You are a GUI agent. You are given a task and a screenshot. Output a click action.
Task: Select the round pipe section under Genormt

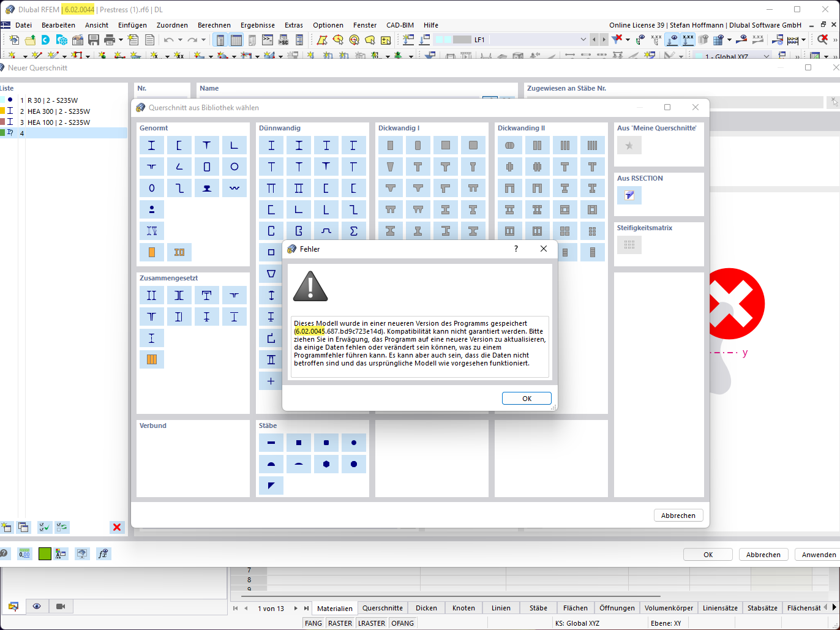(234, 167)
